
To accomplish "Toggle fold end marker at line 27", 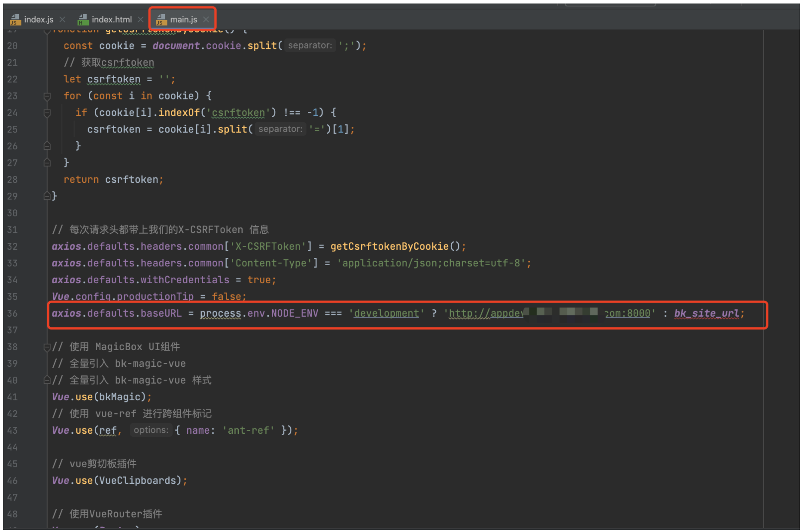I will [x=47, y=163].
